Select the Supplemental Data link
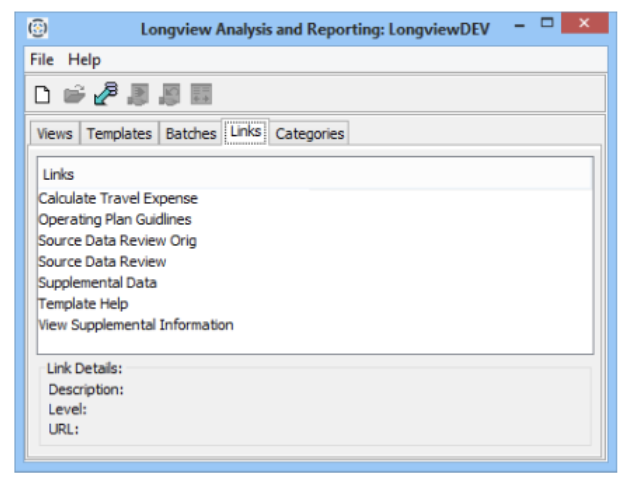 tap(97, 282)
